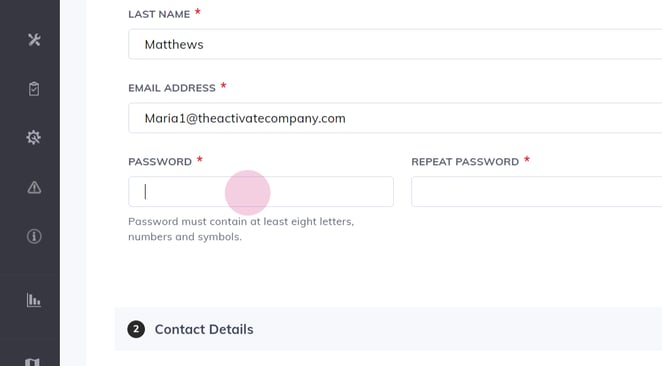Click the red asterisk beside Last Name
662x366 pixels.
[x=198, y=12]
